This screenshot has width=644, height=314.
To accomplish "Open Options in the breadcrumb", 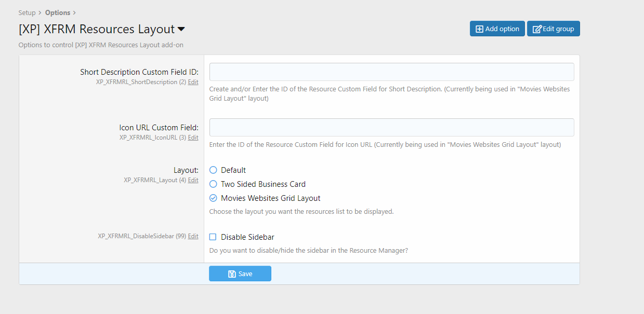I will (x=58, y=12).
